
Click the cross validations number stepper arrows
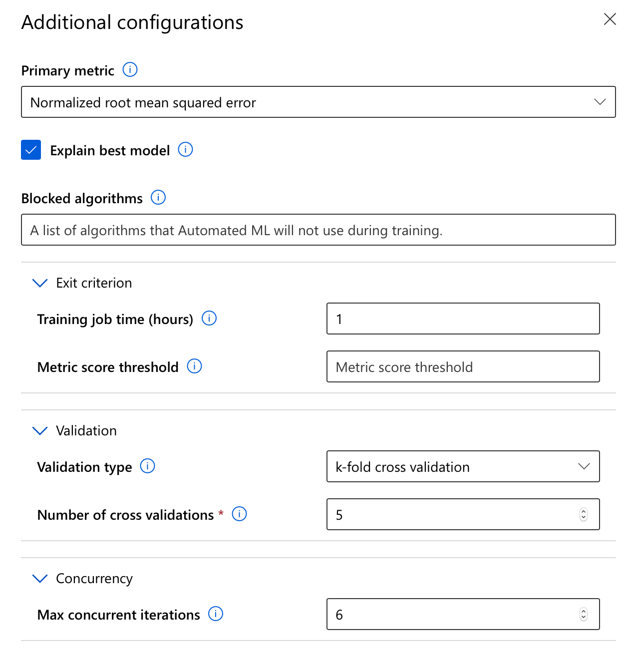584,514
